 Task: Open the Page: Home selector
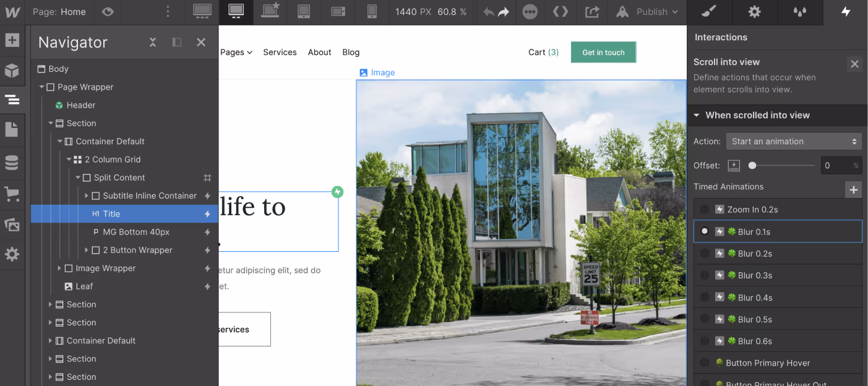(x=59, y=11)
